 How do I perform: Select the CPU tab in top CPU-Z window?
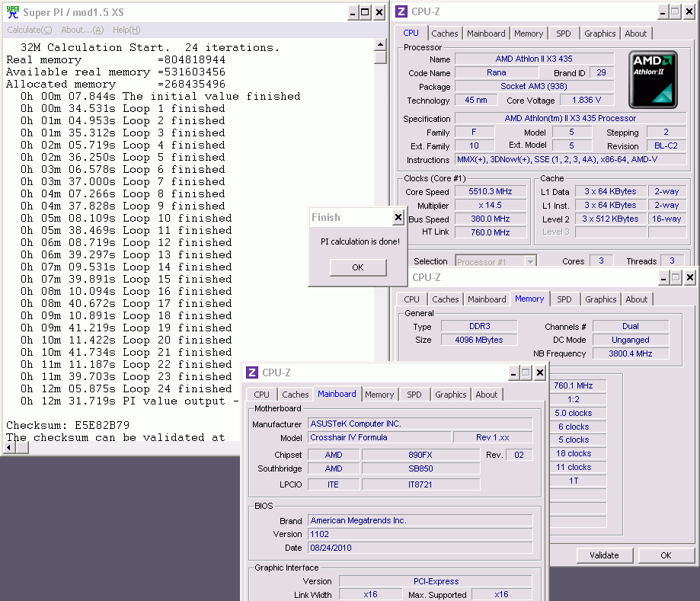[411, 33]
